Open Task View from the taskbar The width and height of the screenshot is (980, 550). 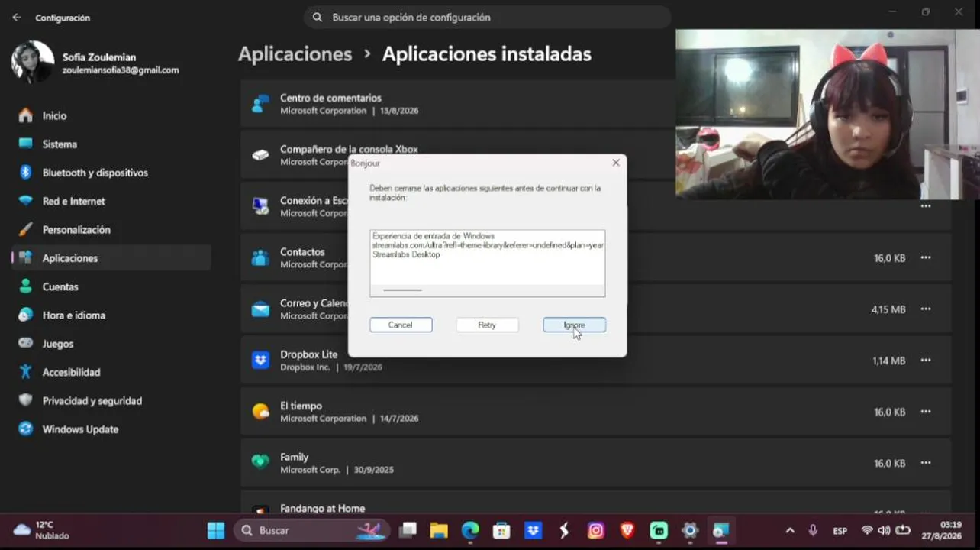[x=408, y=530]
